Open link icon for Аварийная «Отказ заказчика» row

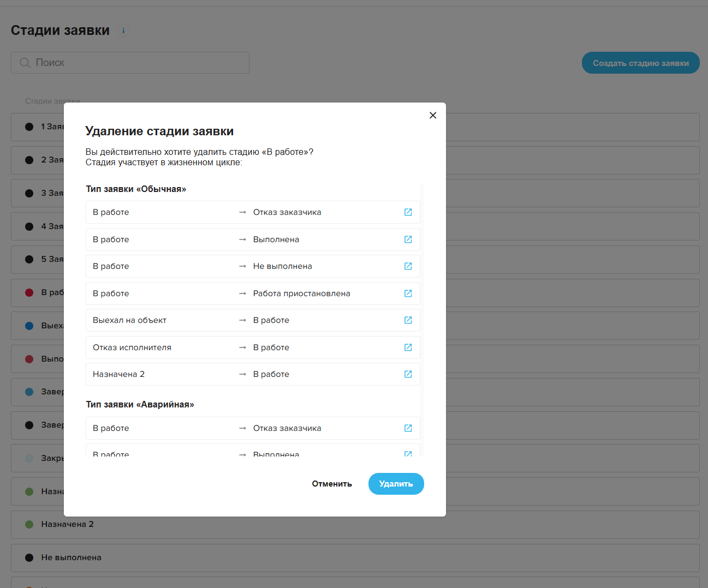click(x=408, y=428)
